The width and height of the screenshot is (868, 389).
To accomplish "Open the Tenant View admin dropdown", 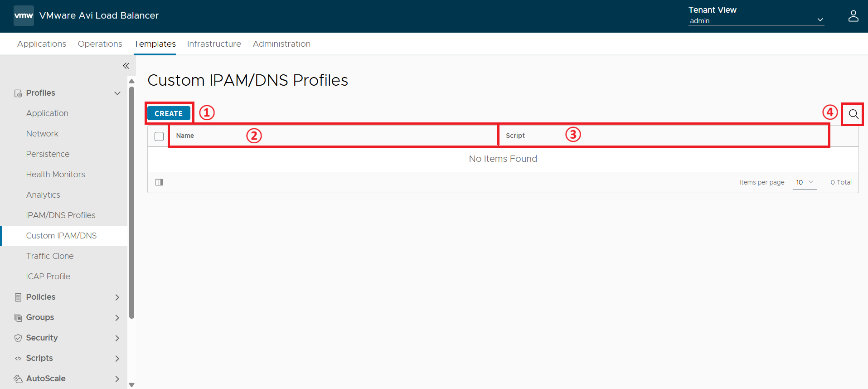I will 756,20.
